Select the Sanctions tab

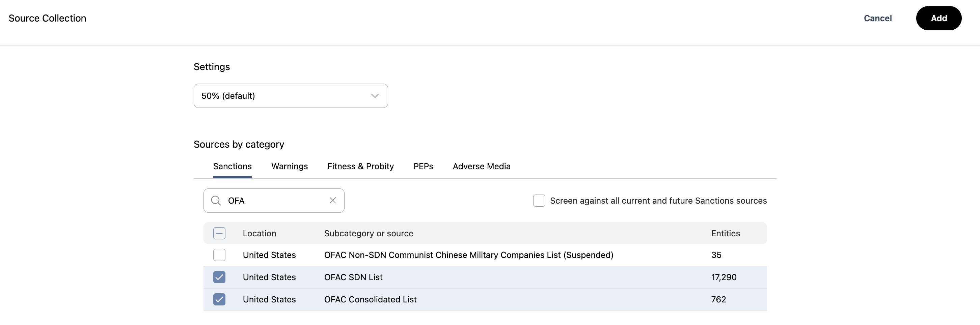(232, 166)
